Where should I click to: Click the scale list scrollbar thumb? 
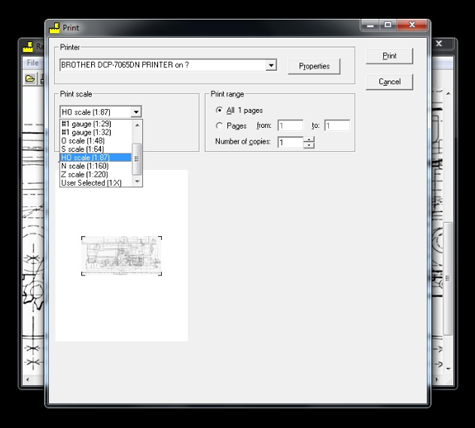coord(137,159)
